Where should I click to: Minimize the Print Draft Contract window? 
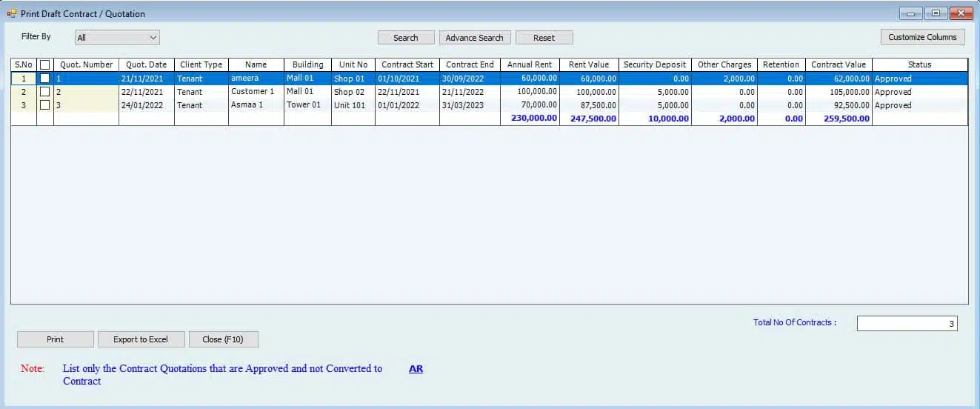910,13
